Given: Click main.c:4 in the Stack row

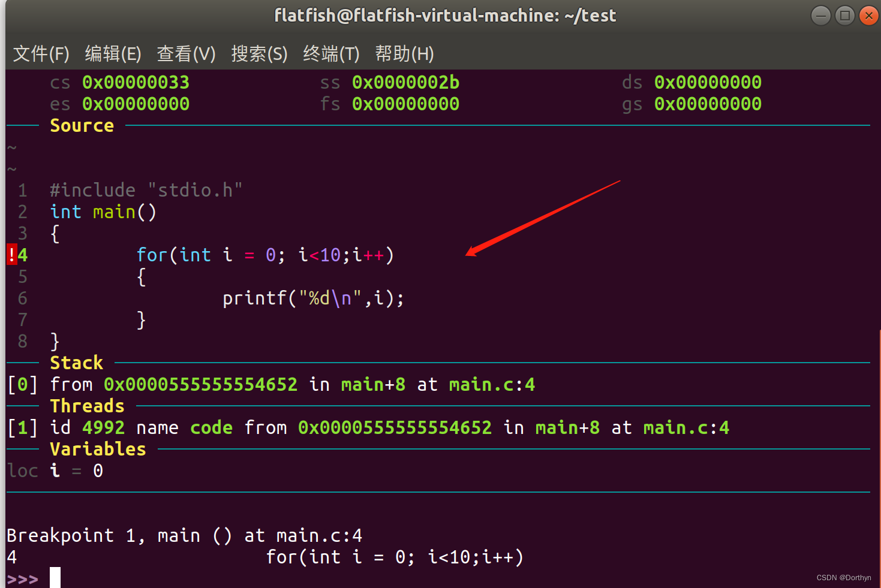Looking at the screenshot, I should tap(492, 384).
